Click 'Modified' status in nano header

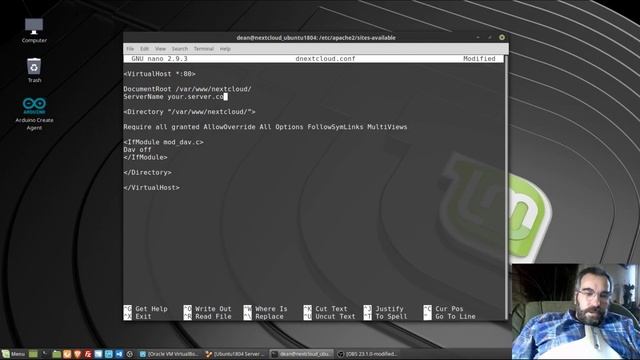tap(479, 59)
